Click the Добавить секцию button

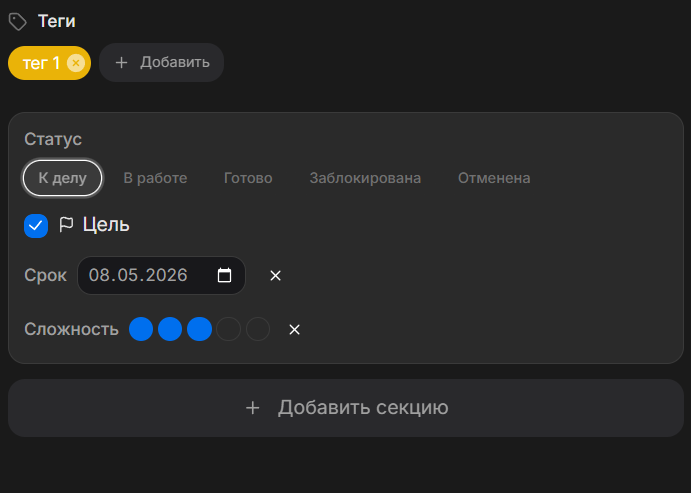point(346,408)
